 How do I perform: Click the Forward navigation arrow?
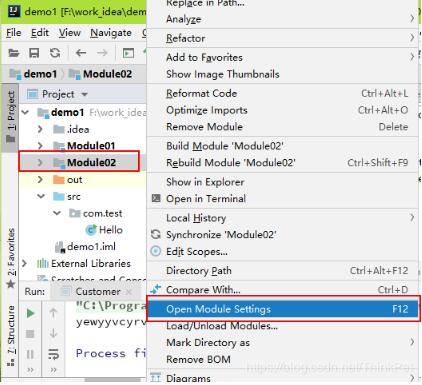coord(102,53)
